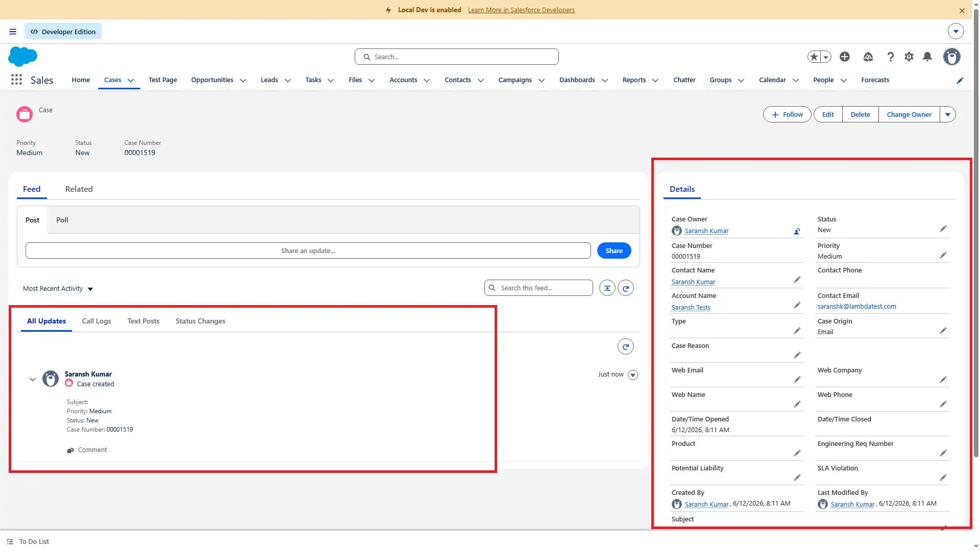Click the Edit button
This screenshot has width=980, height=551.
[828, 115]
